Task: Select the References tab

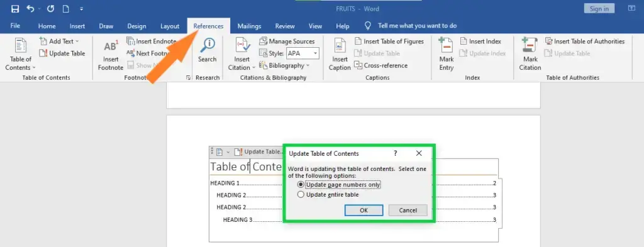Action: coord(209,26)
